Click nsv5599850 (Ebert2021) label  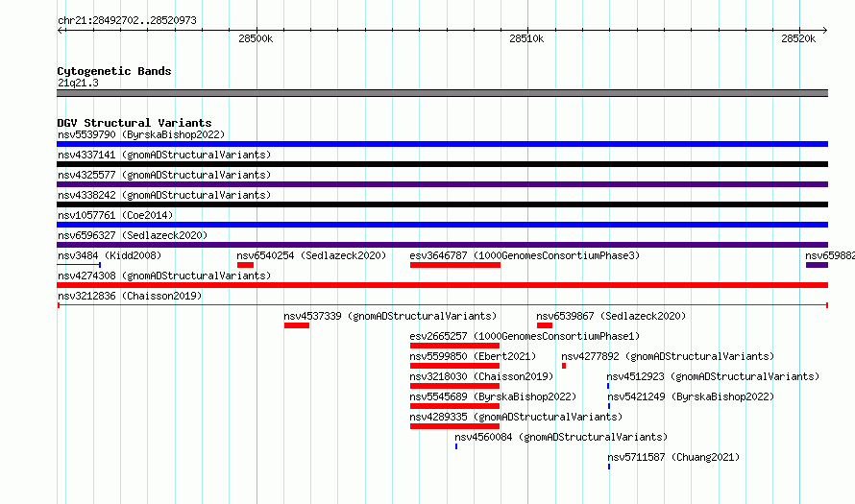pyautogui.click(x=473, y=356)
